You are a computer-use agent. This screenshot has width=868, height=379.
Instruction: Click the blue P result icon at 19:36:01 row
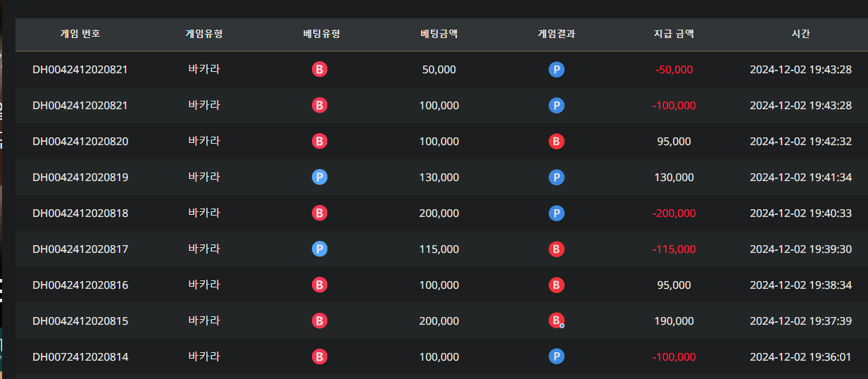tap(556, 356)
